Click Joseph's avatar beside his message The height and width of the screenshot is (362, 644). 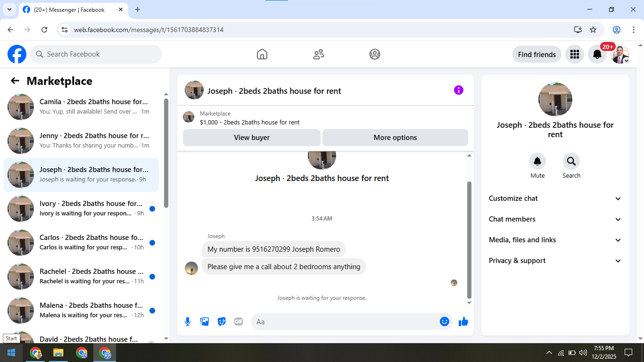point(191,268)
